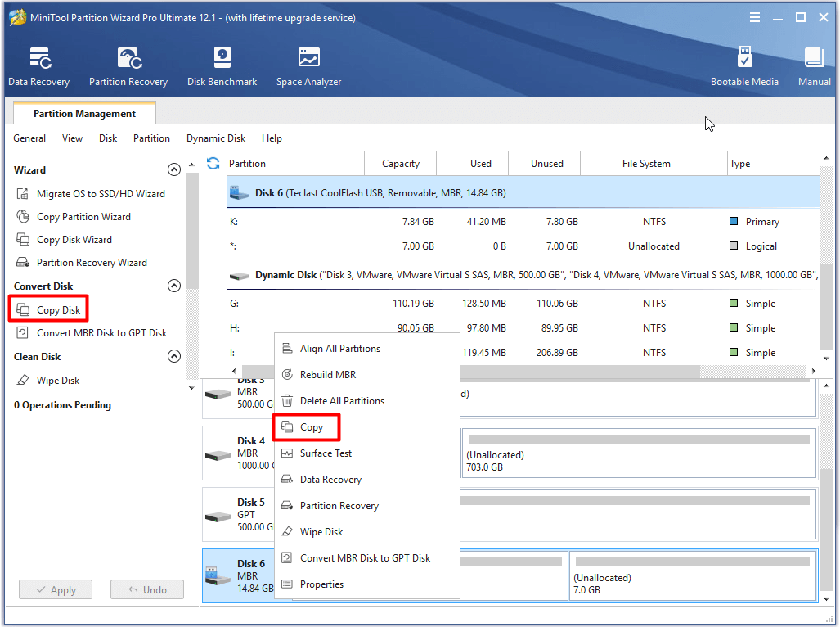Viewport: 840px width, 627px height.
Task: Sort by the Used column header
Action: tap(473, 164)
